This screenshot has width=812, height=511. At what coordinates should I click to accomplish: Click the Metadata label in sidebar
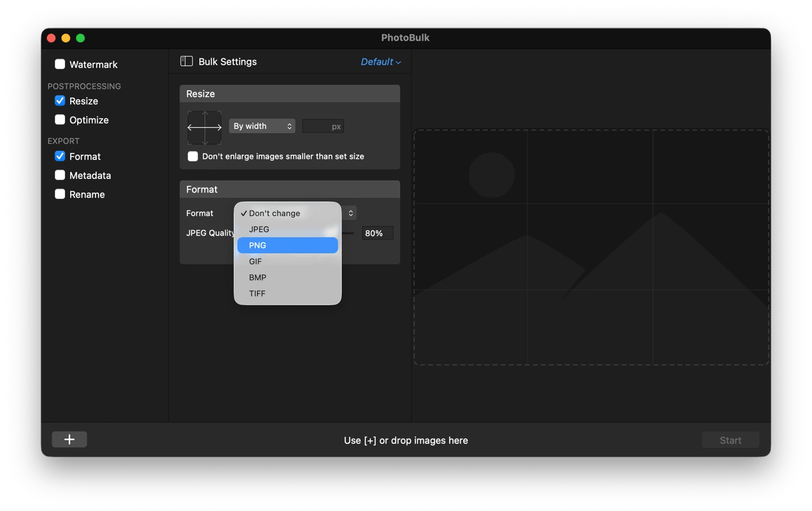(x=90, y=175)
